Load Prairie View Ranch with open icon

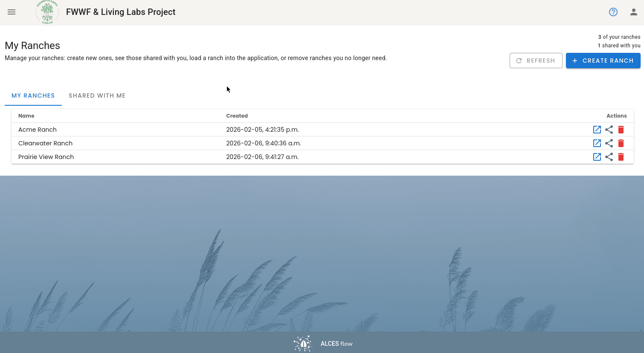(x=597, y=157)
